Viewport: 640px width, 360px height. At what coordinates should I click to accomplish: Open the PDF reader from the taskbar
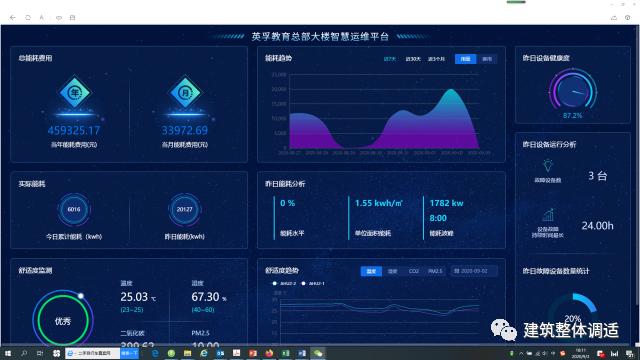point(236,353)
